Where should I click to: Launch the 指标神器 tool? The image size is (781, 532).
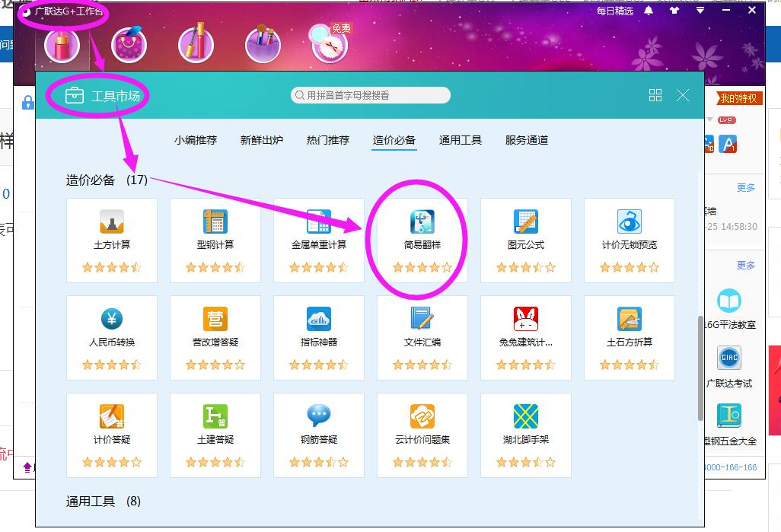click(319, 338)
